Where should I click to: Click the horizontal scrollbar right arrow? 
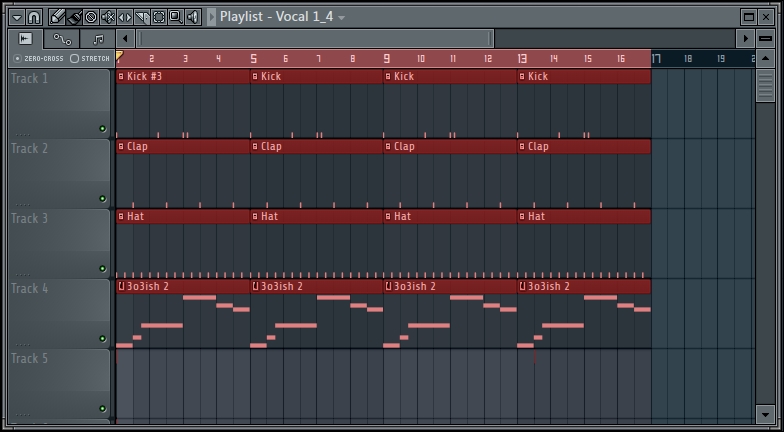[746, 38]
